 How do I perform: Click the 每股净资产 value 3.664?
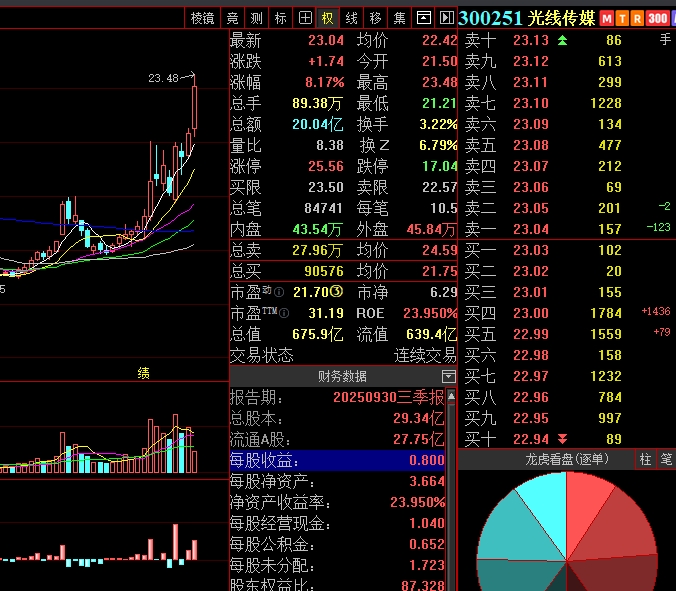click(x=427, y=482)
